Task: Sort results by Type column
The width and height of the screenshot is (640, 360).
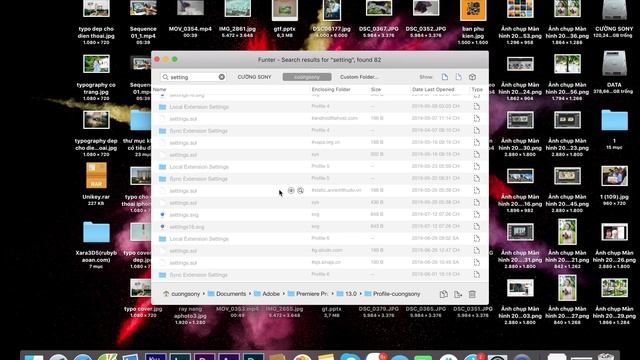Action: [477, 89]
